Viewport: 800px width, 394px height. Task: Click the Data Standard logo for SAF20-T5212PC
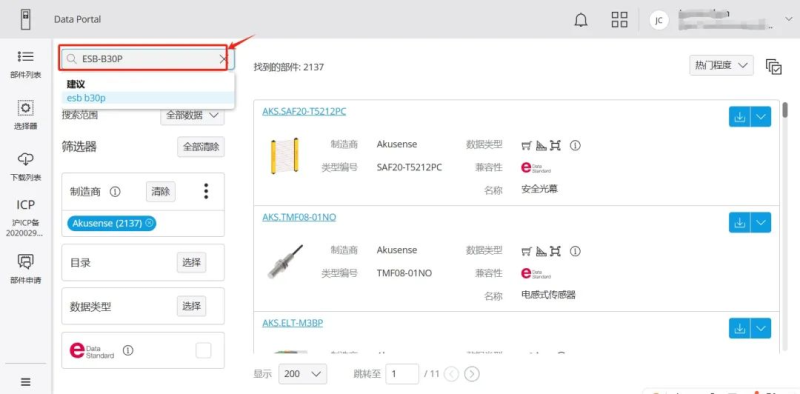(x=536, y=167)
